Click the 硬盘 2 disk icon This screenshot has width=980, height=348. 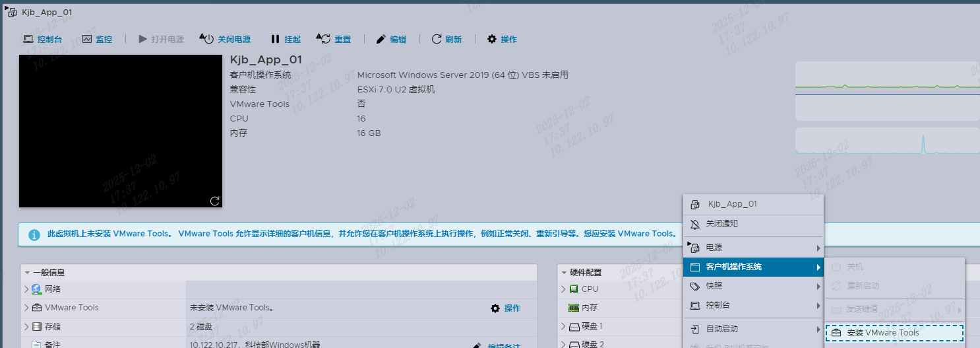574,344
